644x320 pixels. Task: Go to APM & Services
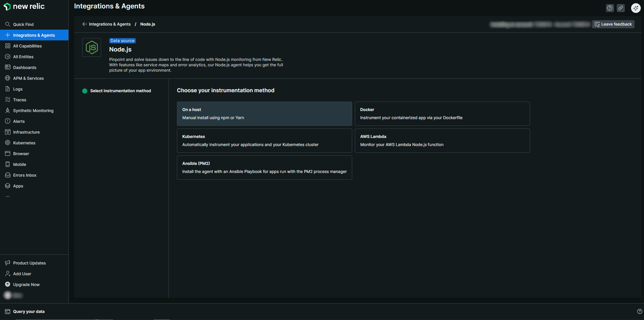point(28,78)
